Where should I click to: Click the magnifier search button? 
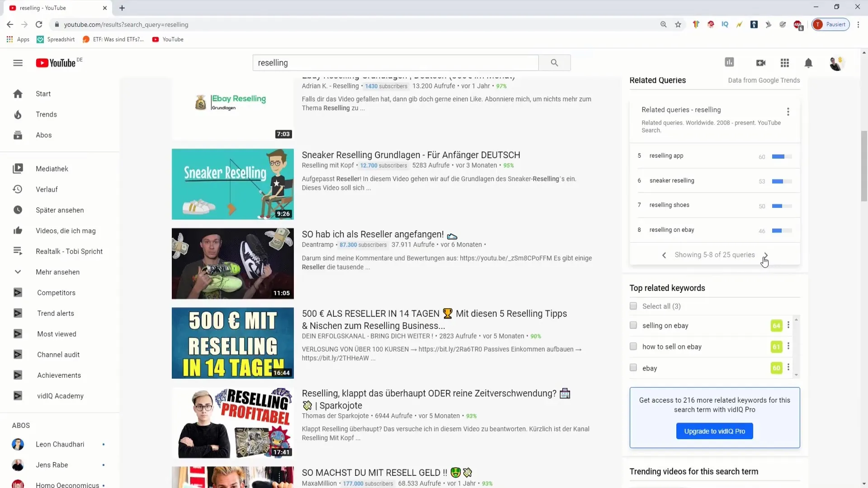point(554,63)
